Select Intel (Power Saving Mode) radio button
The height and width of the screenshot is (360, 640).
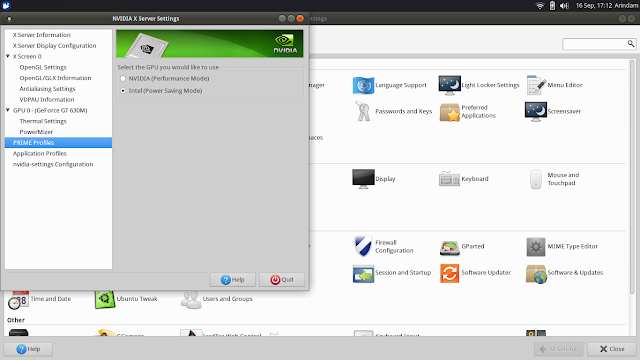click(x=123, y=91)
